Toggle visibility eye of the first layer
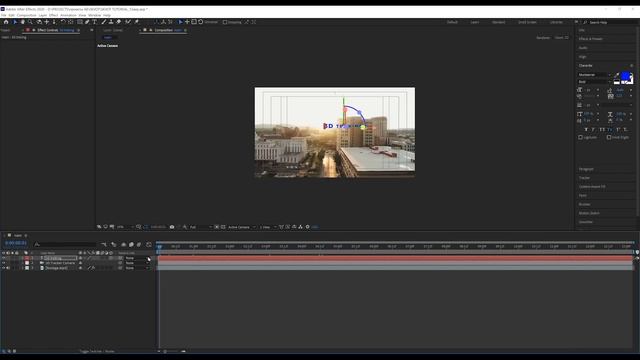Viewport: 640px width, 360px height. 4,258
